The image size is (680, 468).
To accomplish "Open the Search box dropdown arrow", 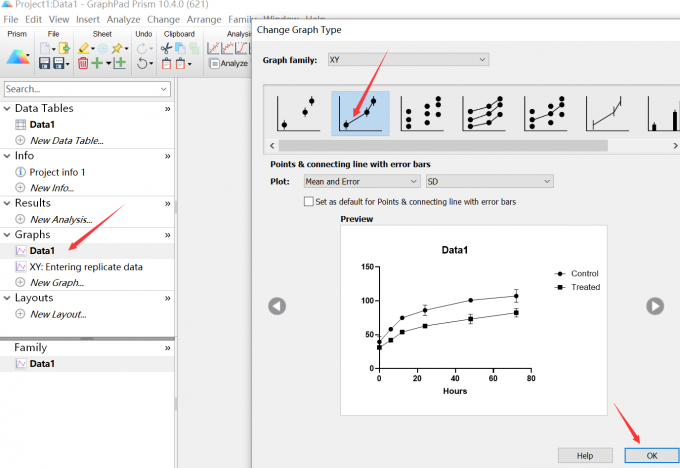I will (163, 89).
